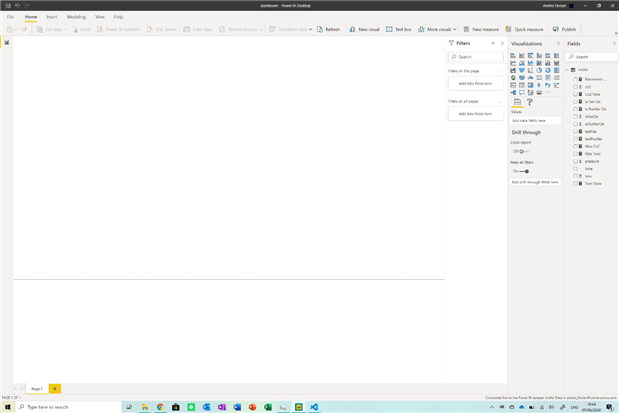Click the New visual button
The height and width of the screenshot is (413, 619).
tap(364, 29)
